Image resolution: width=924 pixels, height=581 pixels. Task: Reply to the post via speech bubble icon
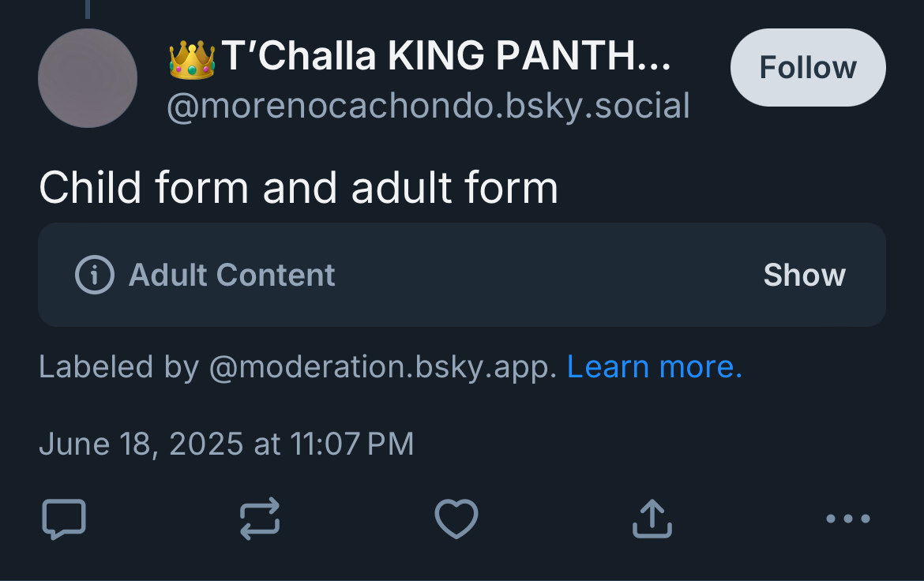[x=63, y=519]
